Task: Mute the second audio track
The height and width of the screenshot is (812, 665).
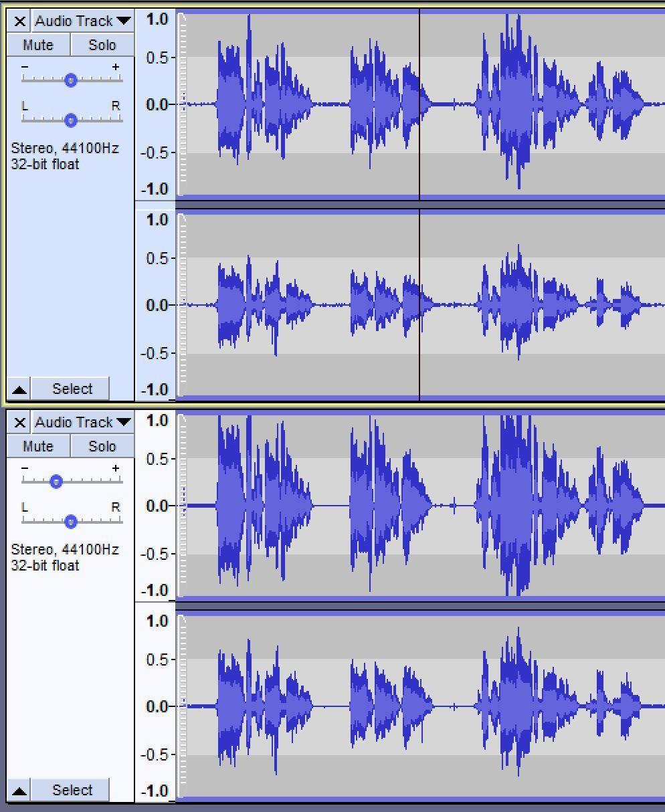Action: 37,446
